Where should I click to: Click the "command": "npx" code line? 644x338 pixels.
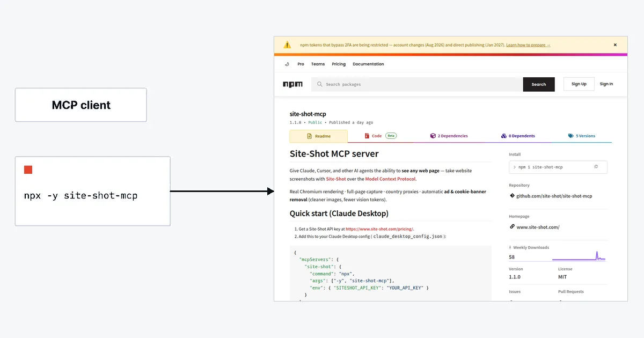(x=332, y=274)
